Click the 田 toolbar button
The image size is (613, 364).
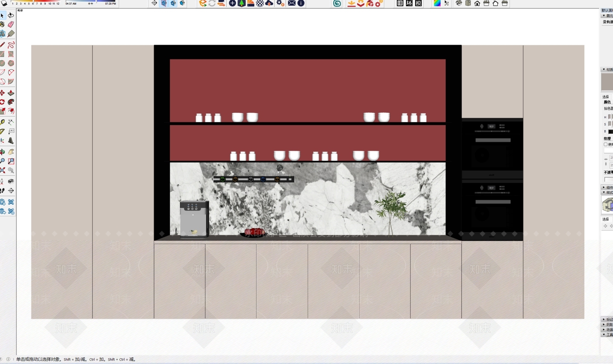[400, 3]
